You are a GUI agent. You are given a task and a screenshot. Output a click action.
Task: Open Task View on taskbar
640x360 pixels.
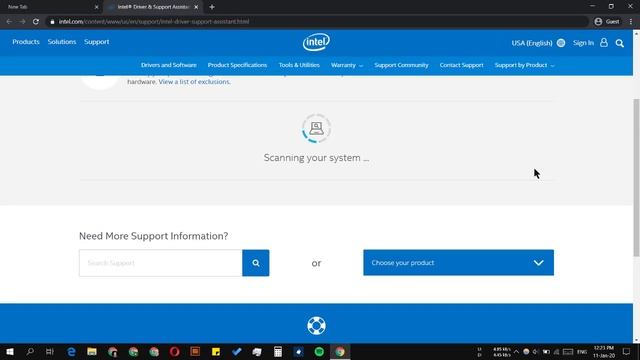point(50,351)
